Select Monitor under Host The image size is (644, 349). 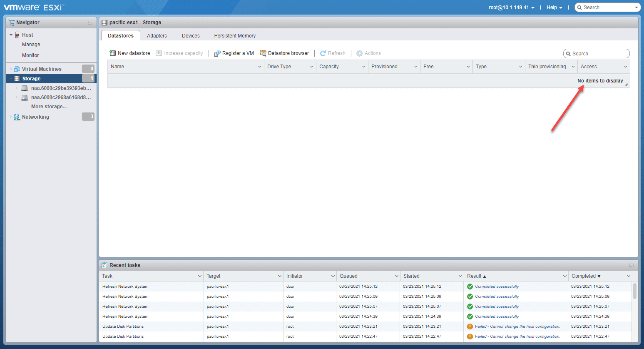[30, 55]
